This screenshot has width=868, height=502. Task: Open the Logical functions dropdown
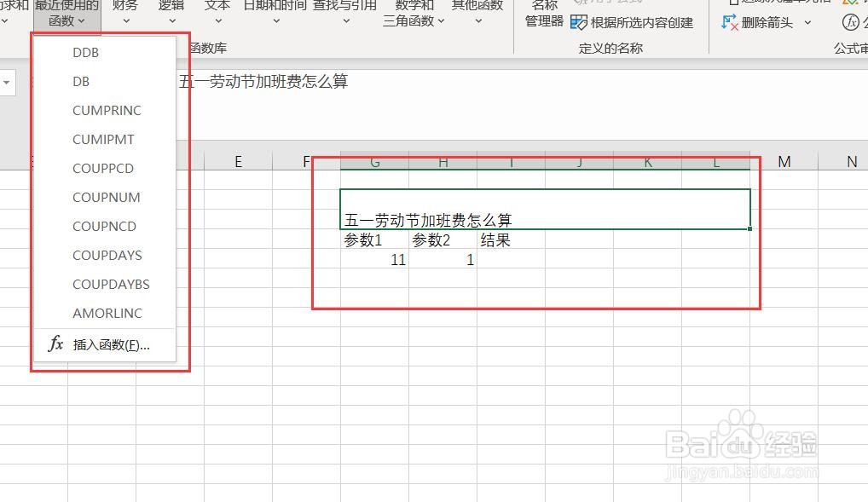[x=171, y=14]
